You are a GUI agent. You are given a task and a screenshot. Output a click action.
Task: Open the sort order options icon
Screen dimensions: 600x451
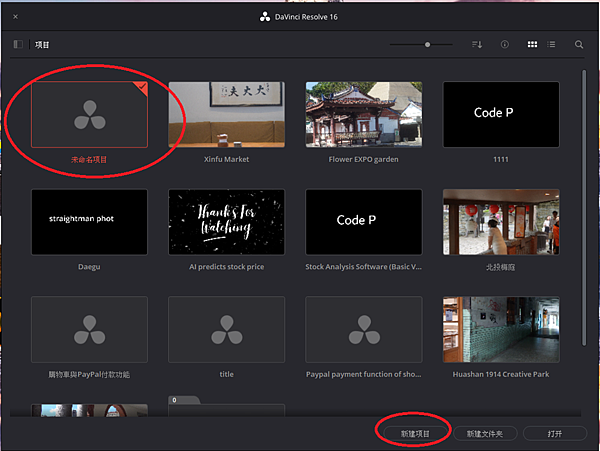[x=477, y=44]
